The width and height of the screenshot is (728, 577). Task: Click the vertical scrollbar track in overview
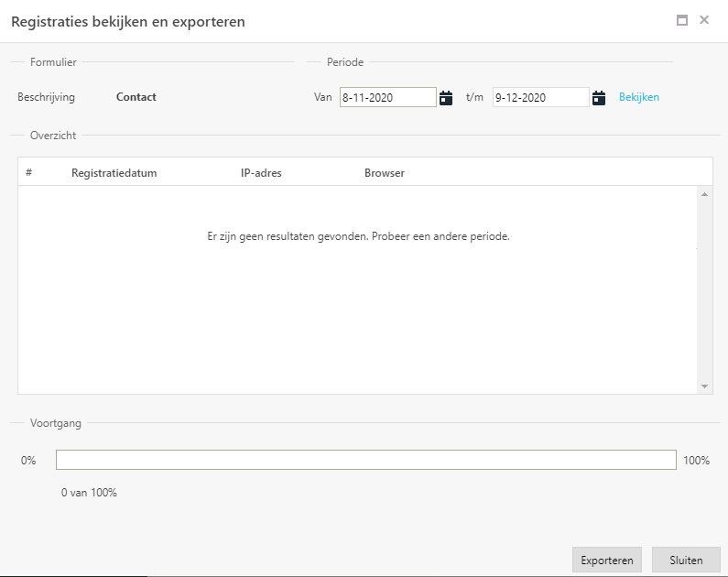tap(704, 290)
